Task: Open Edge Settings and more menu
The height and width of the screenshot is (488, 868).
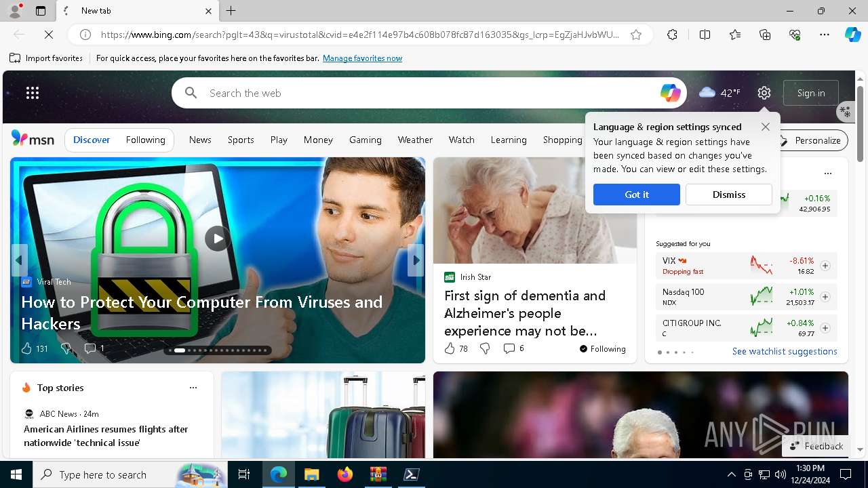Action: click(x=825, y=35)
